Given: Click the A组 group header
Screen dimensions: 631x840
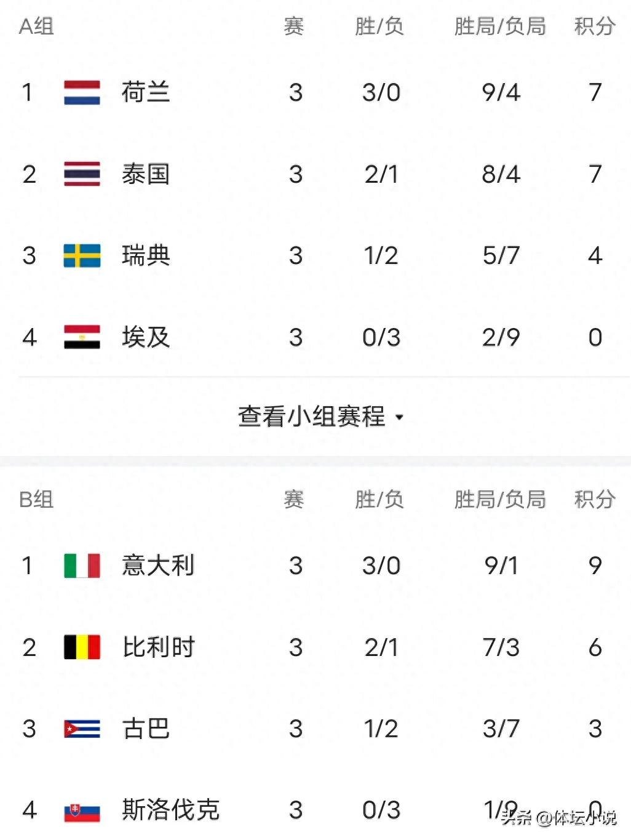Looking at the screenshot, I should tap(36, 26).
